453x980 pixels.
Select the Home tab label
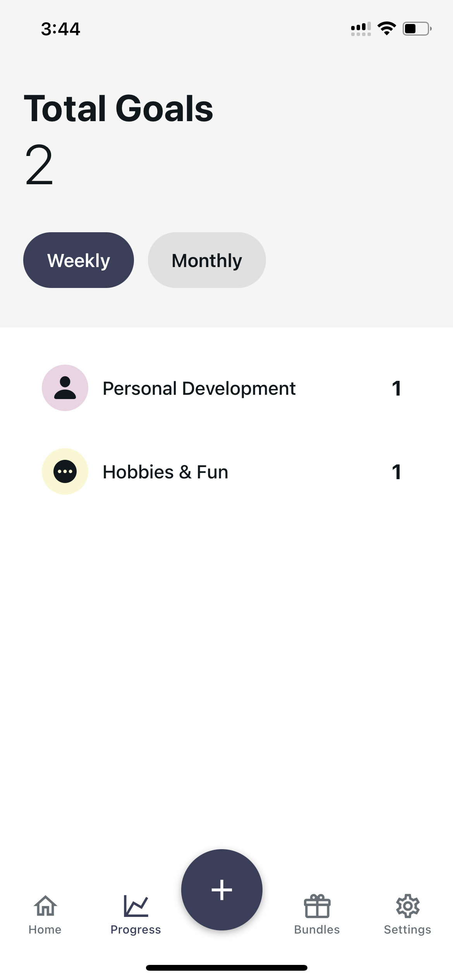(x=45, y=930)
